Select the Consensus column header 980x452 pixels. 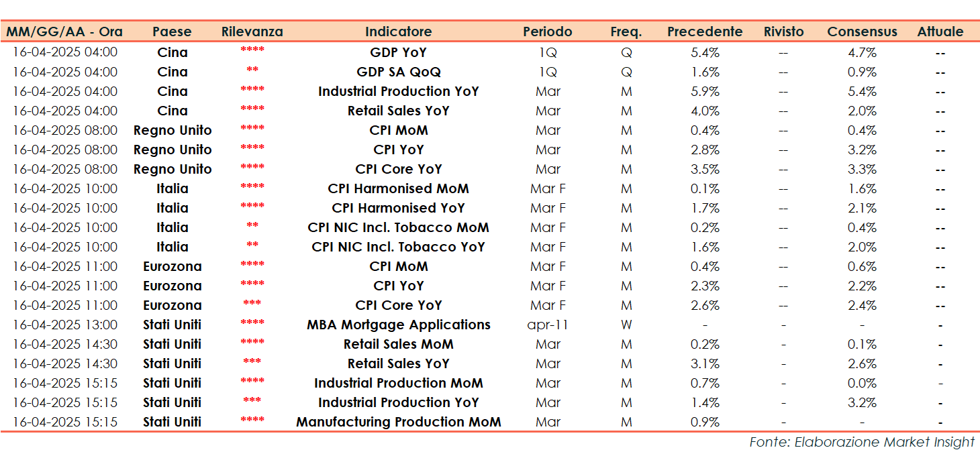pyautogui.click(x=862, y=32)
